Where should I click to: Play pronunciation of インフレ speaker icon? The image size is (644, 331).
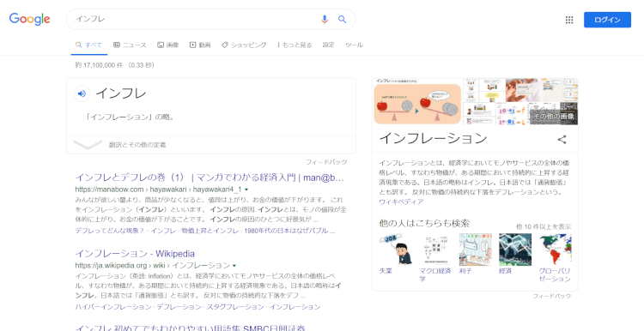tap(82, 93)
